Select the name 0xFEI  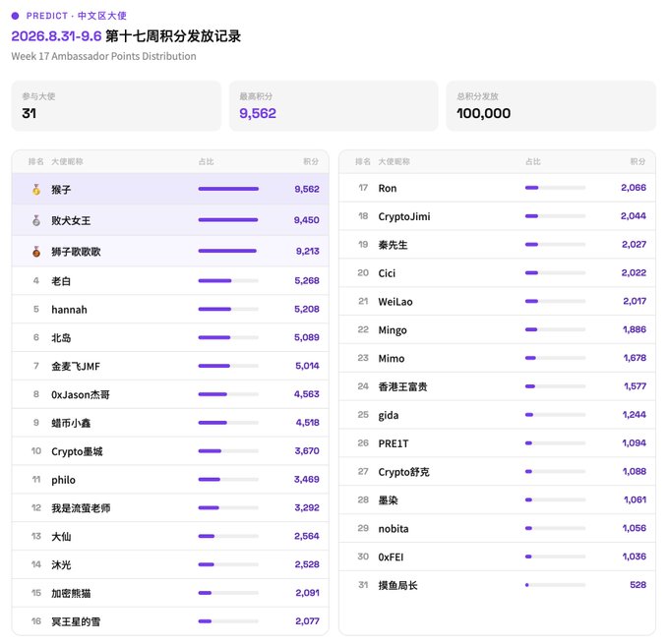click(x=391, y=557)
